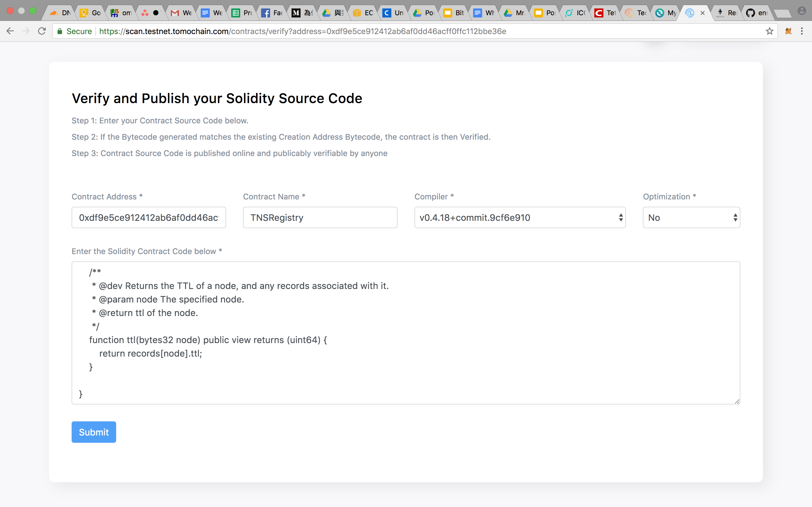
Task: Switch to the Facebook tab
Action: [272, 13]
